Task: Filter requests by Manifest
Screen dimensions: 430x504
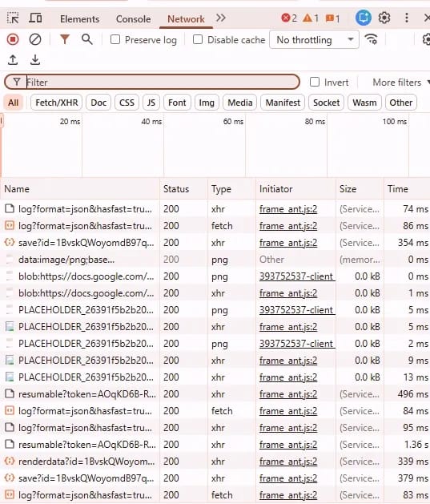Action: click(x=283, y=103)
